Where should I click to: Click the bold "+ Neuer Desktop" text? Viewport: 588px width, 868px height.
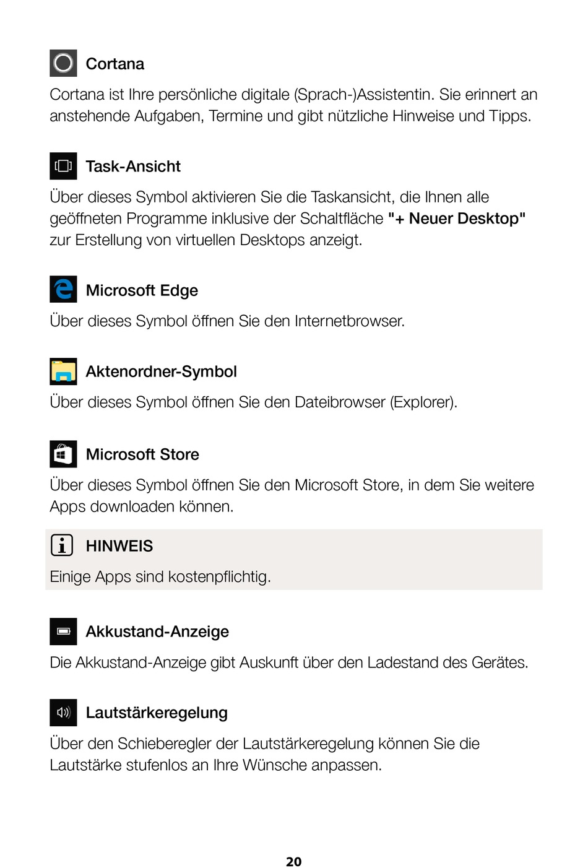(x=457, y=219)
